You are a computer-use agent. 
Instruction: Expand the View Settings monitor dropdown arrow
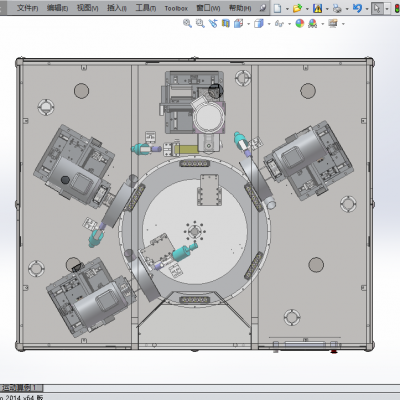tap(343, 24)
